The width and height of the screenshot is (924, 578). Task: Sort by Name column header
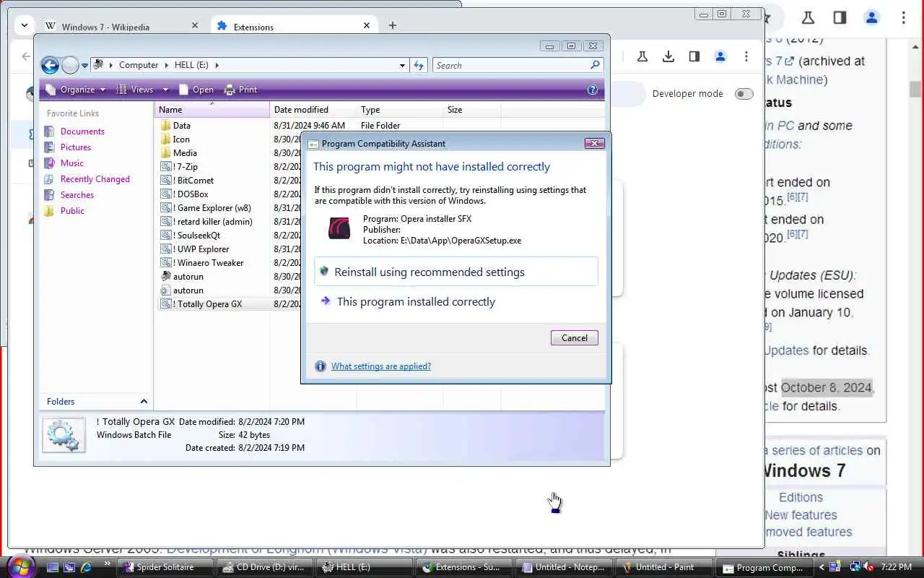pyautogui.click(x=212, y=110)
